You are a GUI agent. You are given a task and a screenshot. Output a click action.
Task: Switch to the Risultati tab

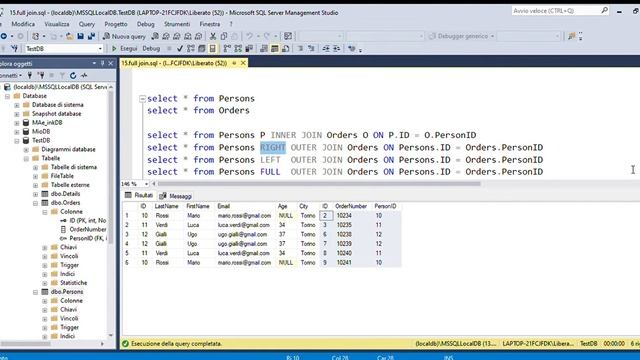point(139,196)
